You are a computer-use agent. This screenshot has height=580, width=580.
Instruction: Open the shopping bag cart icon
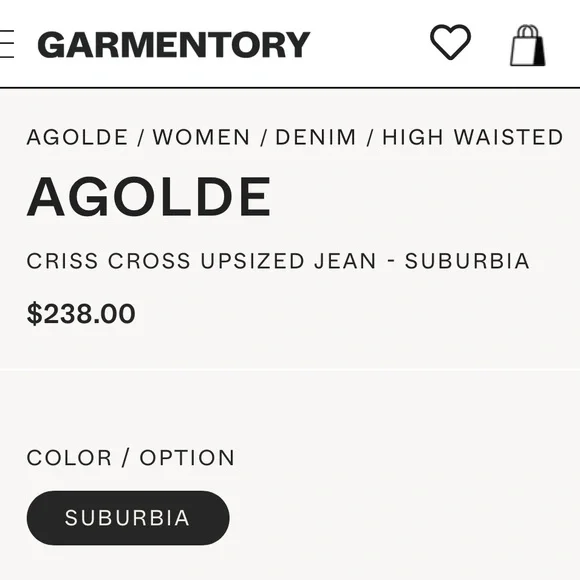pyautogui.click(x=527, y=45)
